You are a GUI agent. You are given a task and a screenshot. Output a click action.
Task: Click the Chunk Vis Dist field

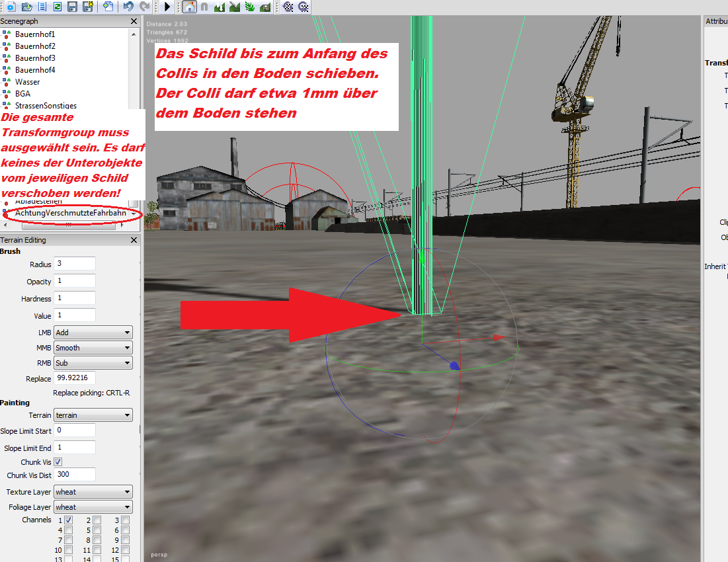[75, 474]
